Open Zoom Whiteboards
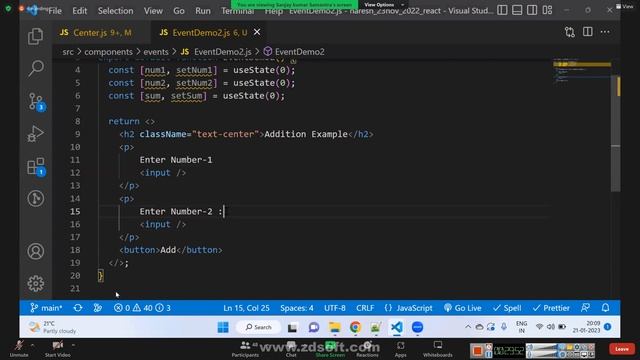This screenshot has height=360, width=640. [438, 349]
